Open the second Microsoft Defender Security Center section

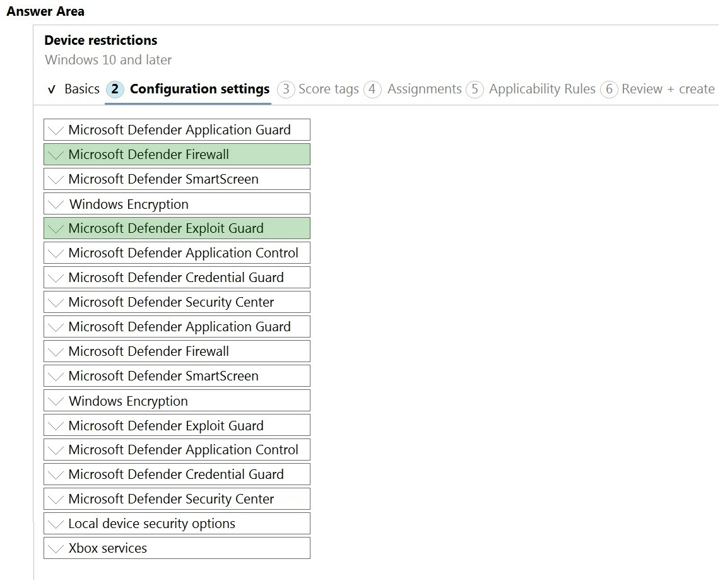click(177, 499)
